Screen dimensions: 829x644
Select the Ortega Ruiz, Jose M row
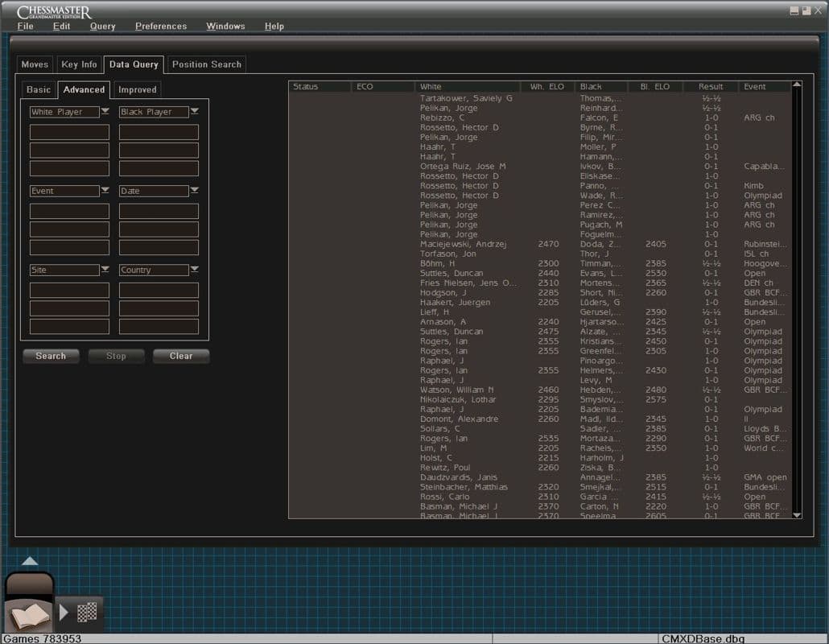click(x=539, y=166)
